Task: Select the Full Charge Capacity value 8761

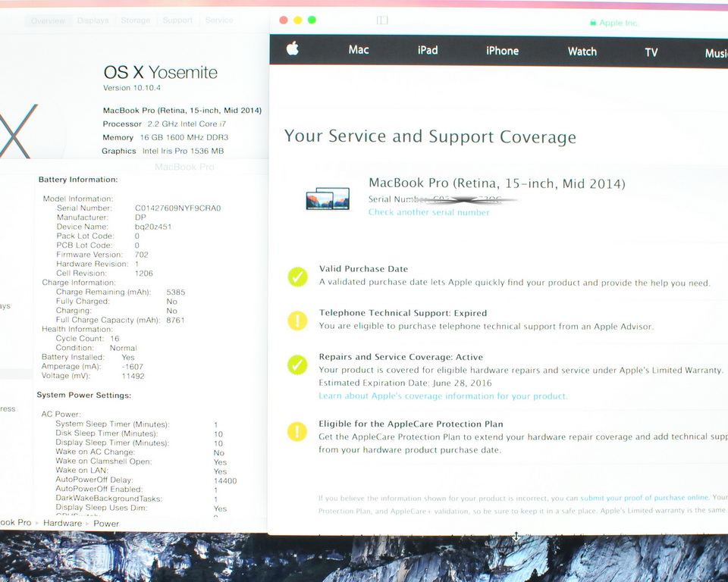Action: [175, 321]
